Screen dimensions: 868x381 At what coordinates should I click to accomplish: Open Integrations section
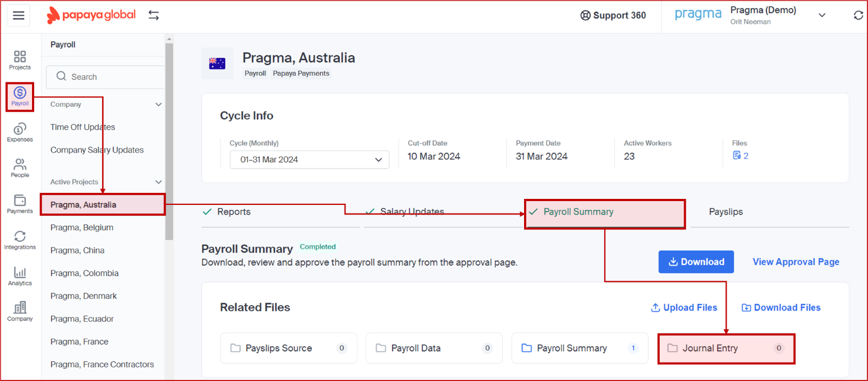(20, 240)
